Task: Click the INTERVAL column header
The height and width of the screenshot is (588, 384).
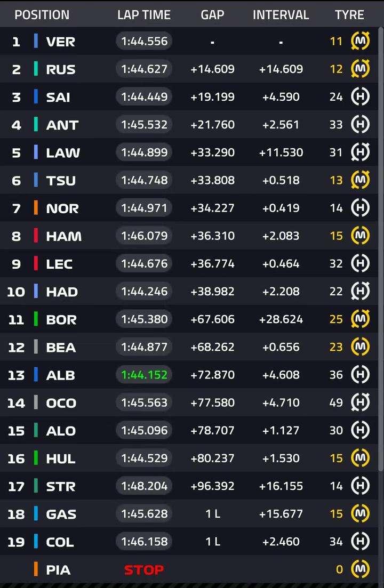Action: click(x=281, y=14)
